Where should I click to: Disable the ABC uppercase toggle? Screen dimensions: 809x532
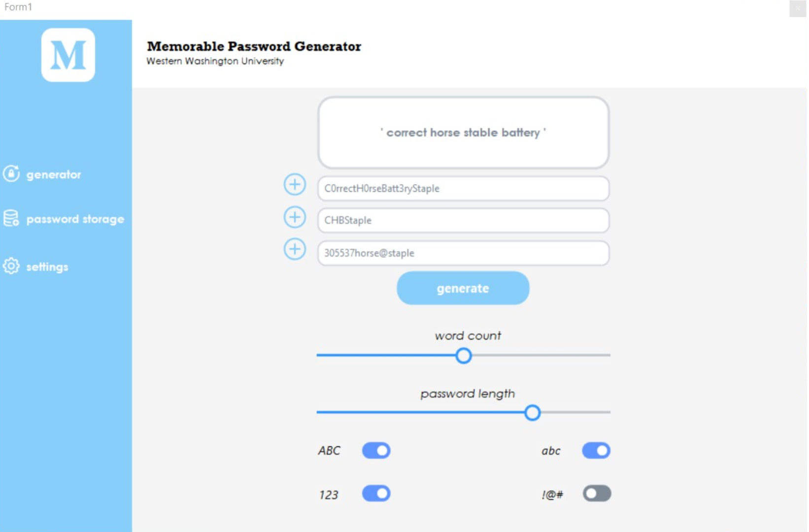[376, 450]
